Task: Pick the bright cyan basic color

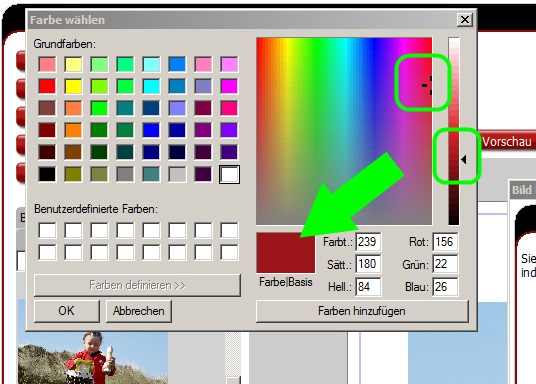Action: [151, 86]
